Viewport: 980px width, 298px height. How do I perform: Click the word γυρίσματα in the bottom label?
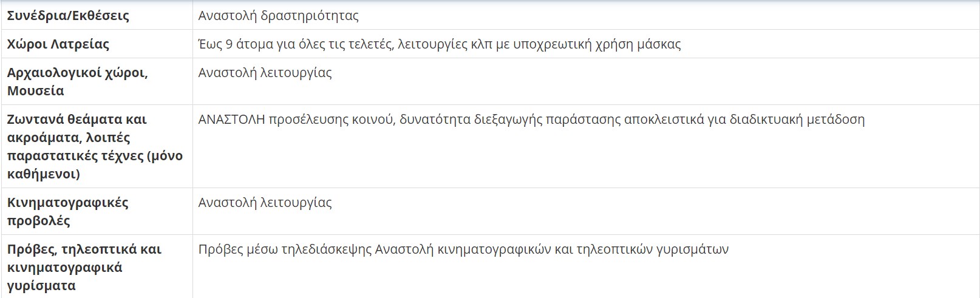point(41,286)
